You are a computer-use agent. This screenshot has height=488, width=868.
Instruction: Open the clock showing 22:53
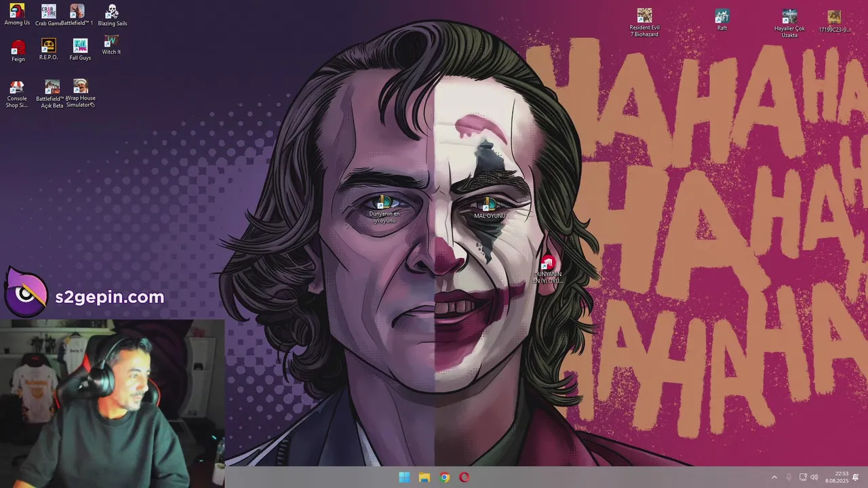click(x=837, y=477)
